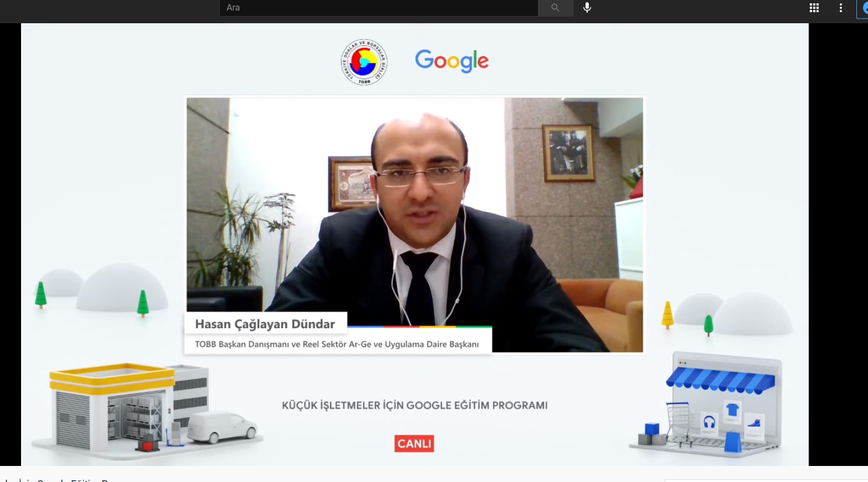Open the three-dot settings menu

[841, 8]
